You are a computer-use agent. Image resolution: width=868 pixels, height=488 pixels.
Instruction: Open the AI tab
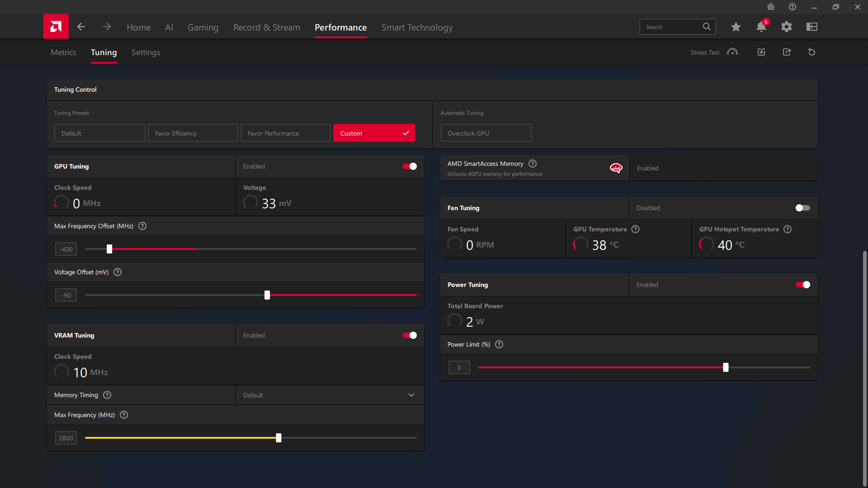(169, 27)
